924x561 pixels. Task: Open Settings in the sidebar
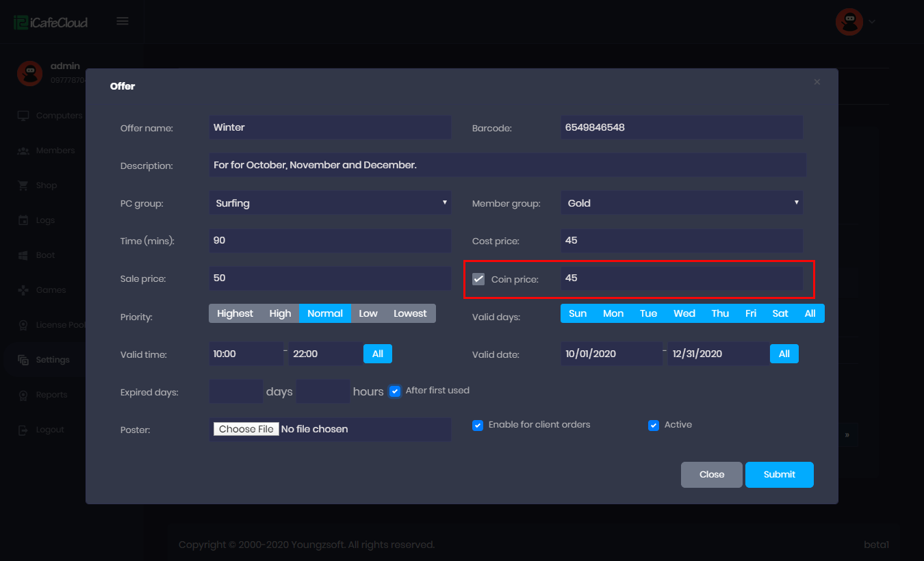click(53, 360)
